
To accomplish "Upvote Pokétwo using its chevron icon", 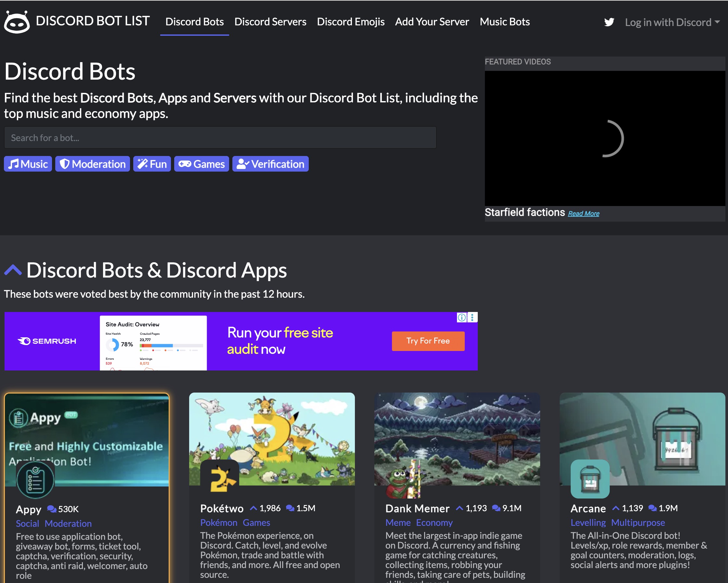I will click(x=253, y=508).
